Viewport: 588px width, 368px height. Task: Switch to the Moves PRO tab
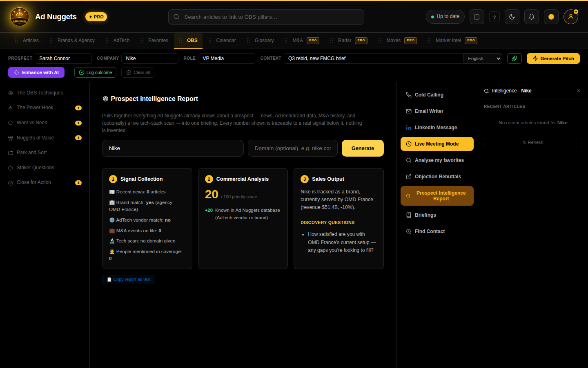coord(397,40)
